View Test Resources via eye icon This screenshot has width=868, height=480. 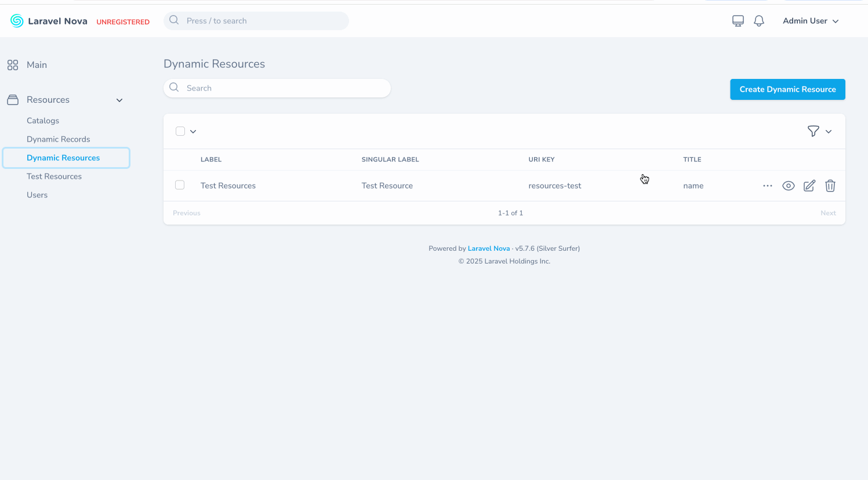(x=789, y=186)
